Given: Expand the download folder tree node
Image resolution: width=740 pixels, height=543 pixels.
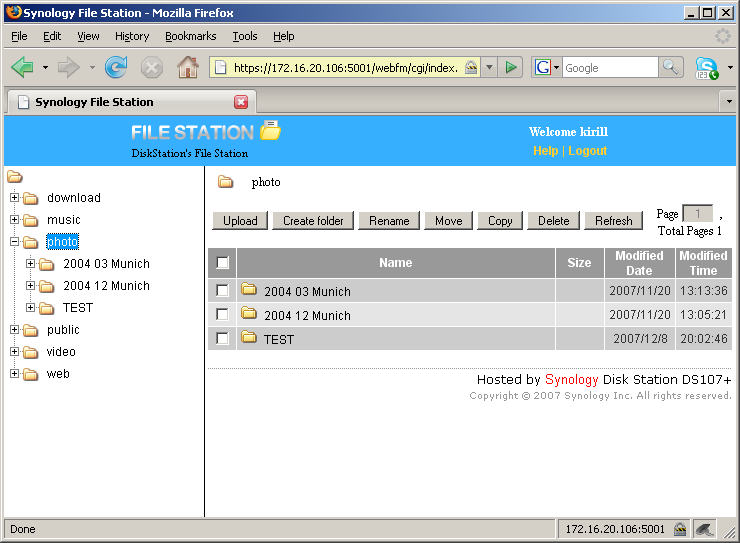Looking at the screenshot, I should [15, 198].
